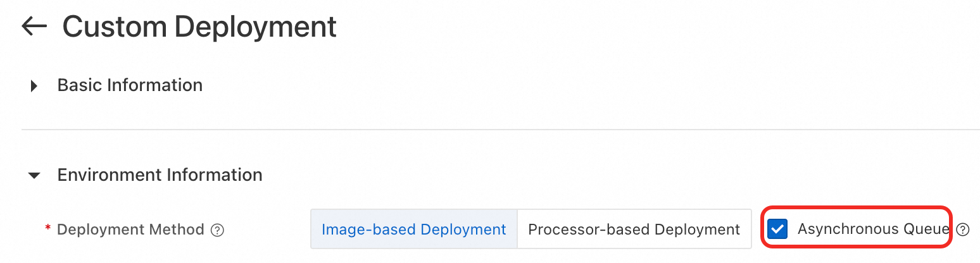Viewport: 980px width, 263px height.
Task: Click the Deployment Method field label
Action: click(x=130, y=229)
